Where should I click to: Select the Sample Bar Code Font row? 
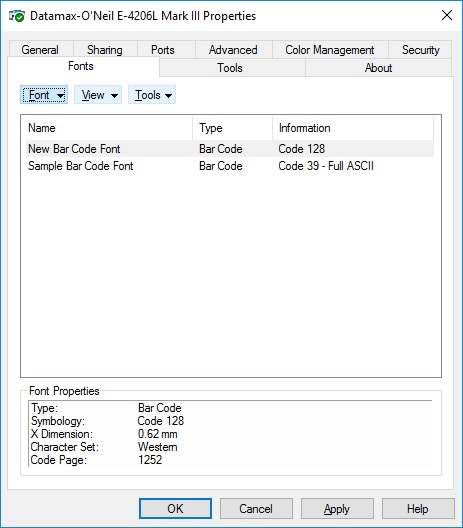(230, 166)
